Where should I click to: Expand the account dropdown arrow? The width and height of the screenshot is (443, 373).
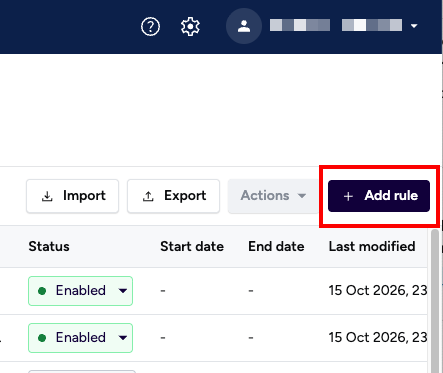tap(414, 26)
